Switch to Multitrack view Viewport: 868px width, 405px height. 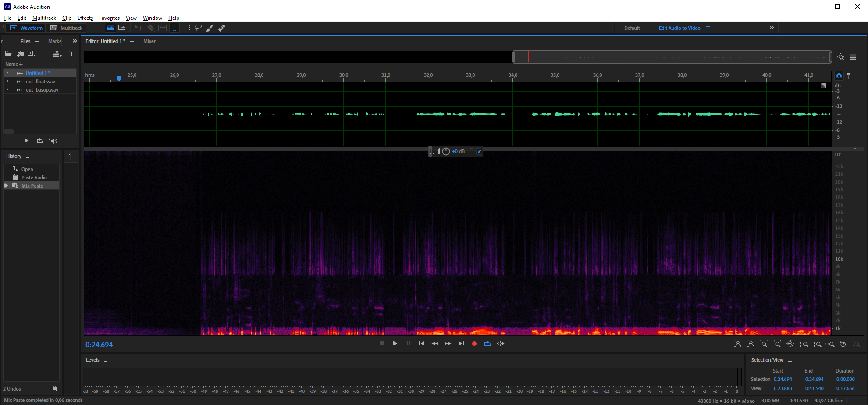(67, 28)
